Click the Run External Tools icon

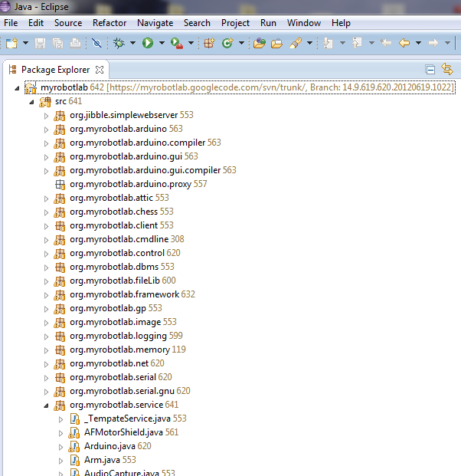pyautogui.click(x=177, y=43)
